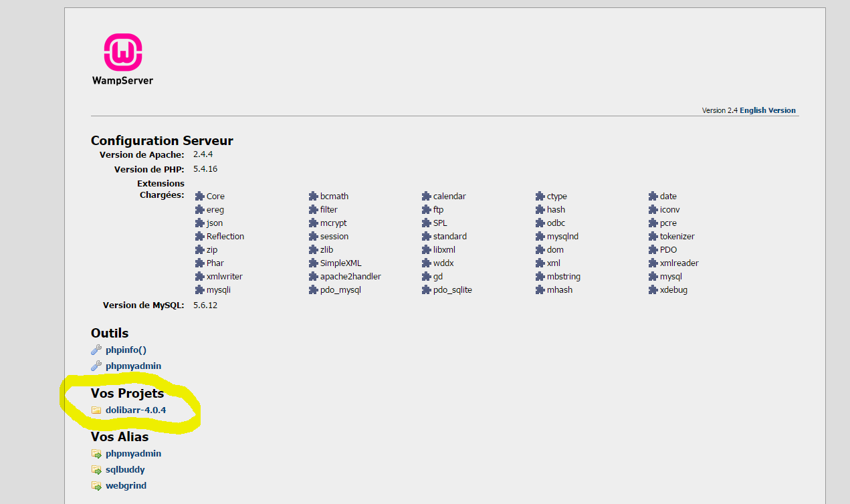Open the phpinfo() tool link
Viewport: 850px width, 504px height.
[126, 350]
